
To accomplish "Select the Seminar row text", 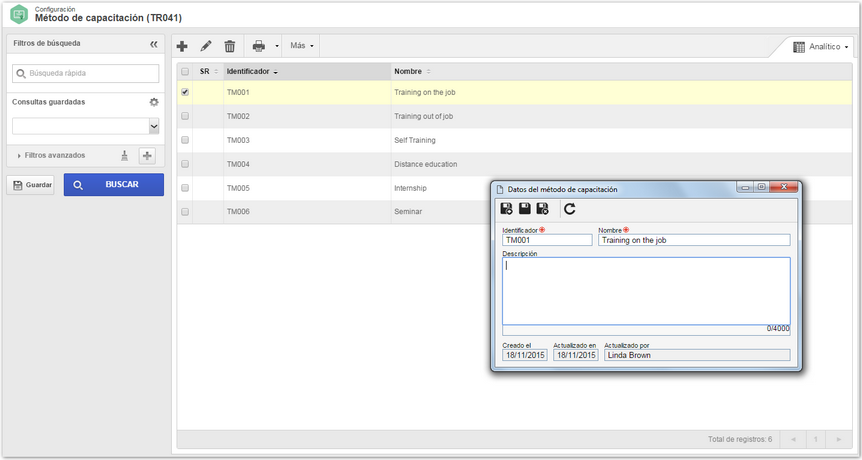I will pyautogui.click(x=408, y=212).
